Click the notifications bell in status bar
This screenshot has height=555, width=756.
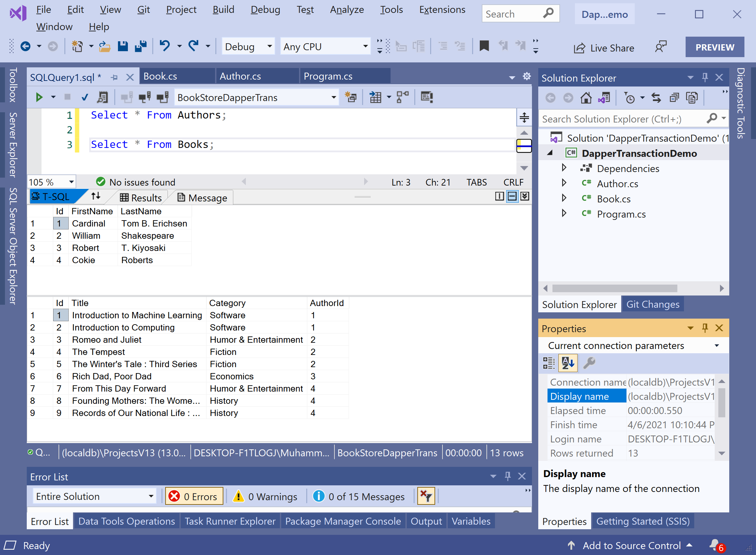tap(714, 544)
